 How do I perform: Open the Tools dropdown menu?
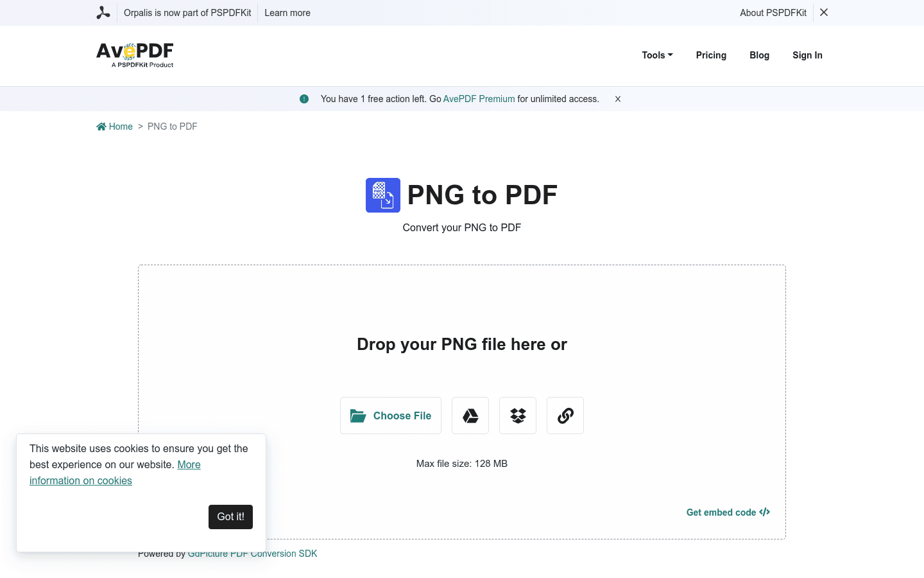tap(656, 55)
